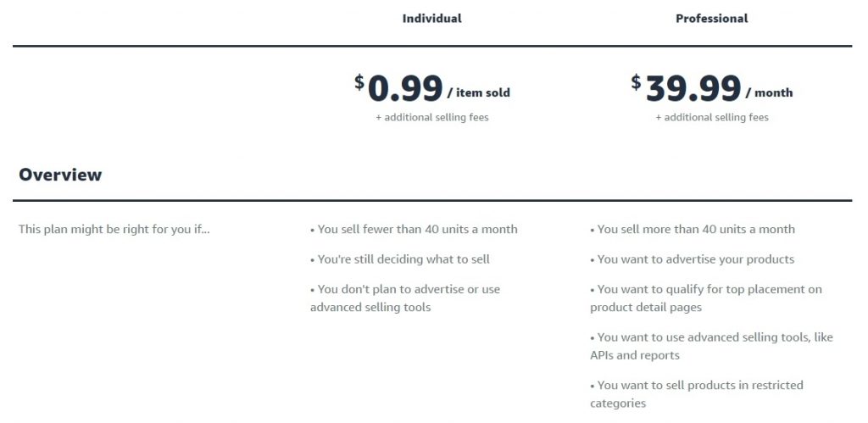
Task: Click the dollar sign beside 39.99
Action: (x=636, y=82)
